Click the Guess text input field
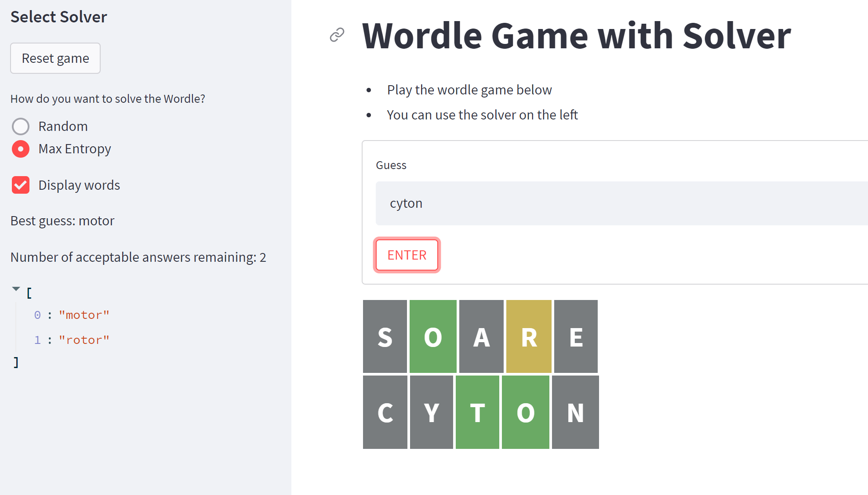The image size is (868, 495). coord(615,203)
